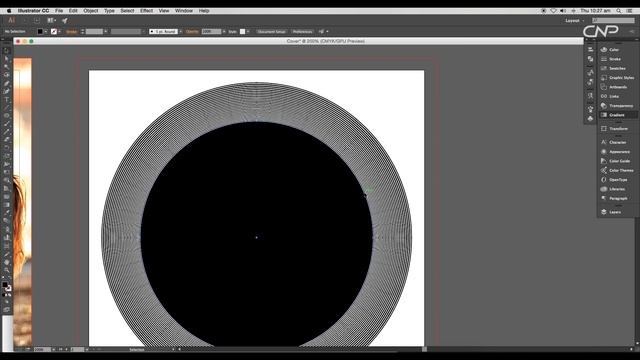640x360 pixels.
Task: Click the search field in application bar
Action: [613, 20]
